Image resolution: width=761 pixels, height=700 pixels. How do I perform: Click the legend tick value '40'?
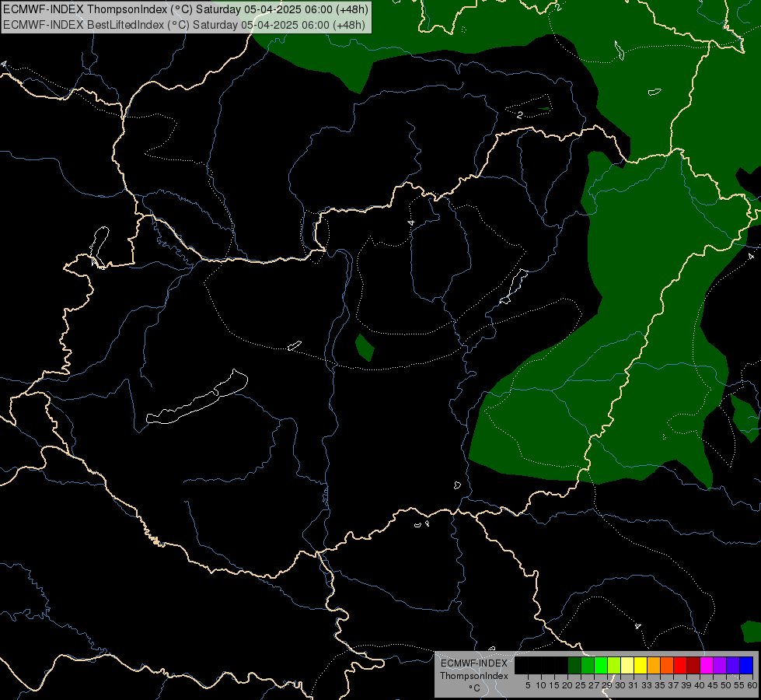(700, 685)
